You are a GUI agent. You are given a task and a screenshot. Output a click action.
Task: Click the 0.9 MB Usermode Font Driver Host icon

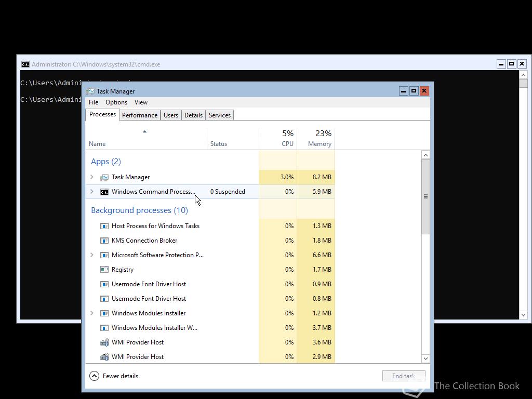pos(104,284)
